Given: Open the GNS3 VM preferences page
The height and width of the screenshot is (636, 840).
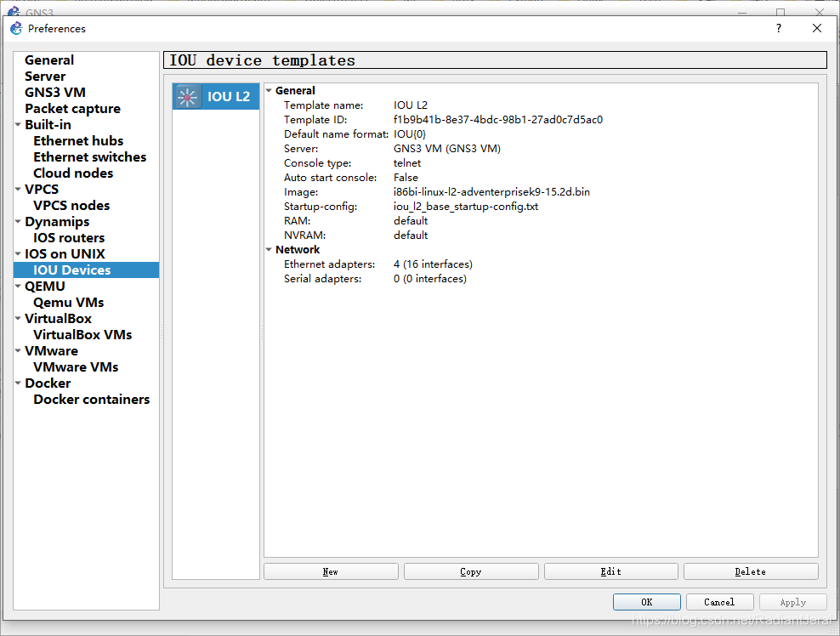Looking at the screenshot, I should point(55,92).
